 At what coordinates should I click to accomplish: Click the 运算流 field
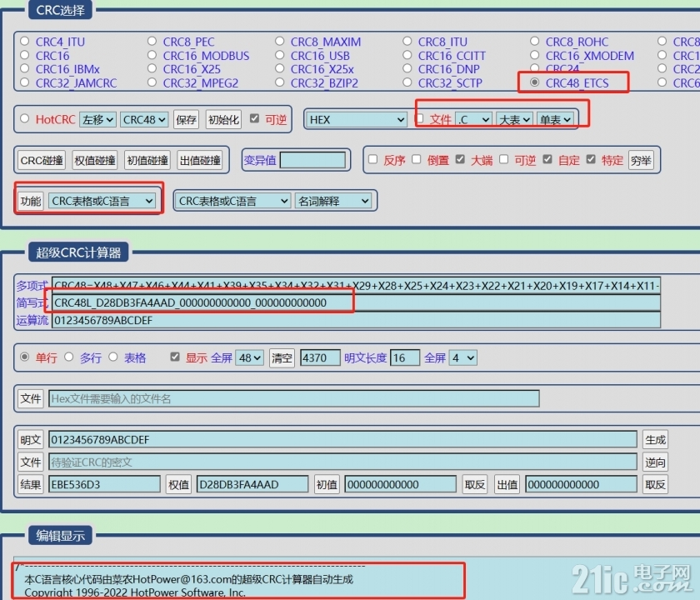[357, 320]
